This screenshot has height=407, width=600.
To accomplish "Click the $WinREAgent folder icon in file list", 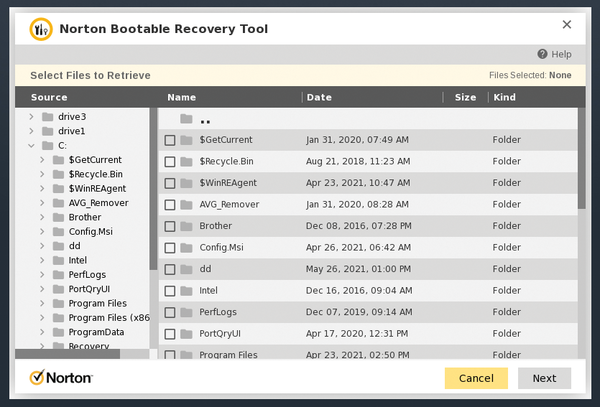I will tap(186, 183).
